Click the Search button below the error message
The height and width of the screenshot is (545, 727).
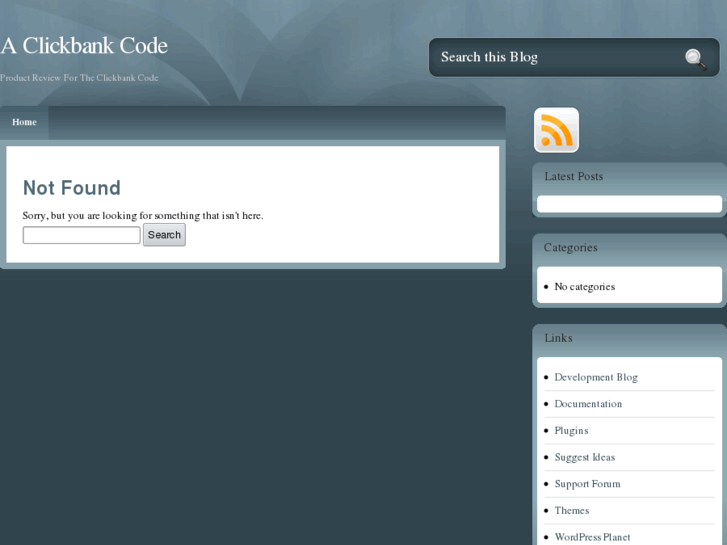click(164, 235)
